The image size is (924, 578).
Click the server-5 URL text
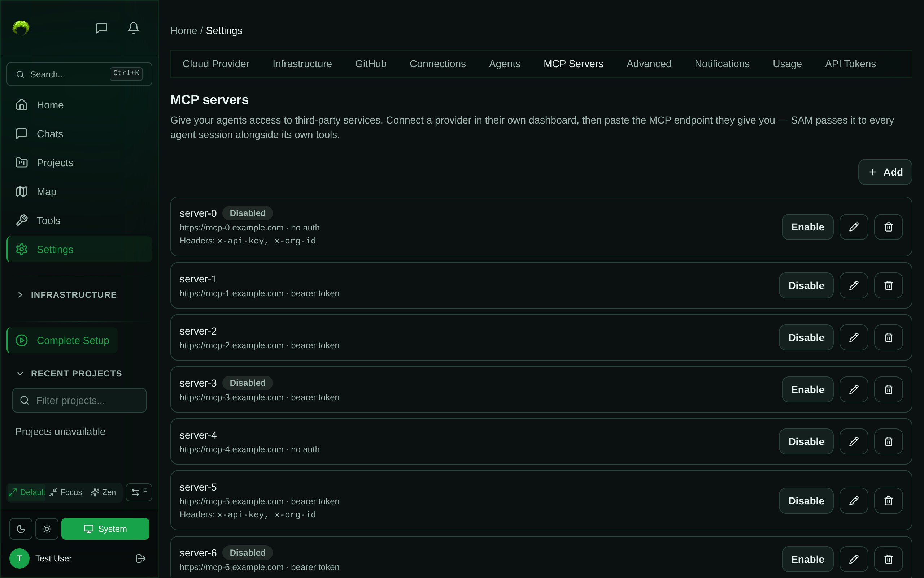click(x=231, y=501)
